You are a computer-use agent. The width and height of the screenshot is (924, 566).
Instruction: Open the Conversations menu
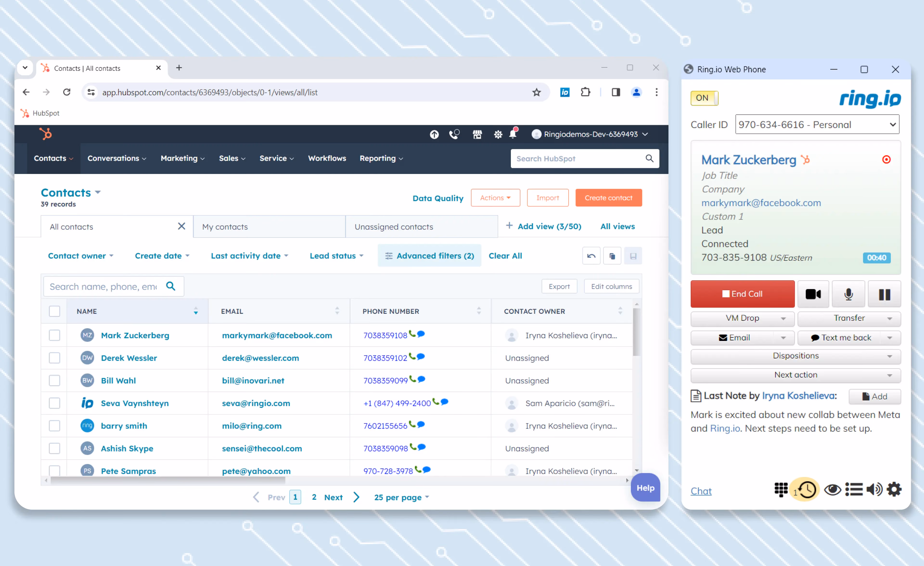pyautogui.click(x=117, y=158)
